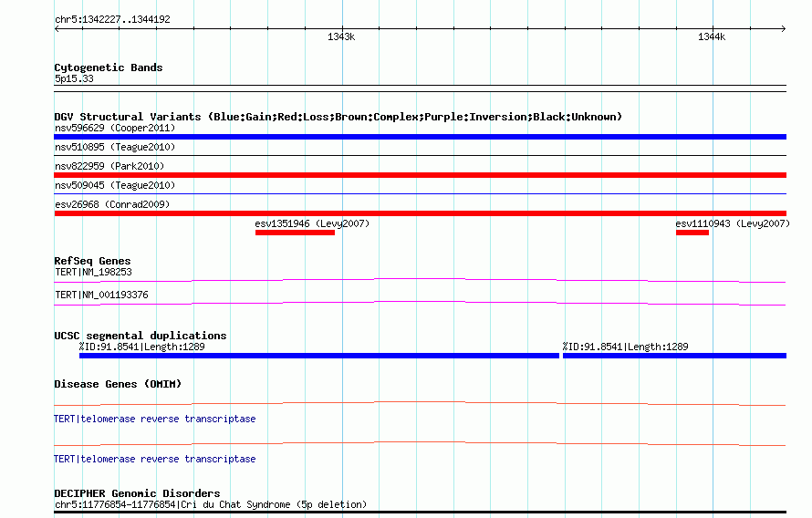Click the RefSeq Genes track heading
812x518 pixels.
click(x=92, y=261)
